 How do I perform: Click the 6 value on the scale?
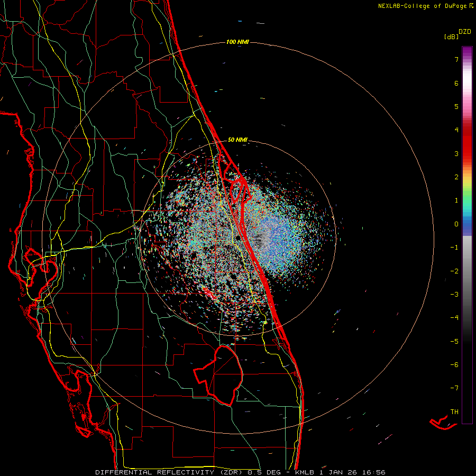pos(456,83)
